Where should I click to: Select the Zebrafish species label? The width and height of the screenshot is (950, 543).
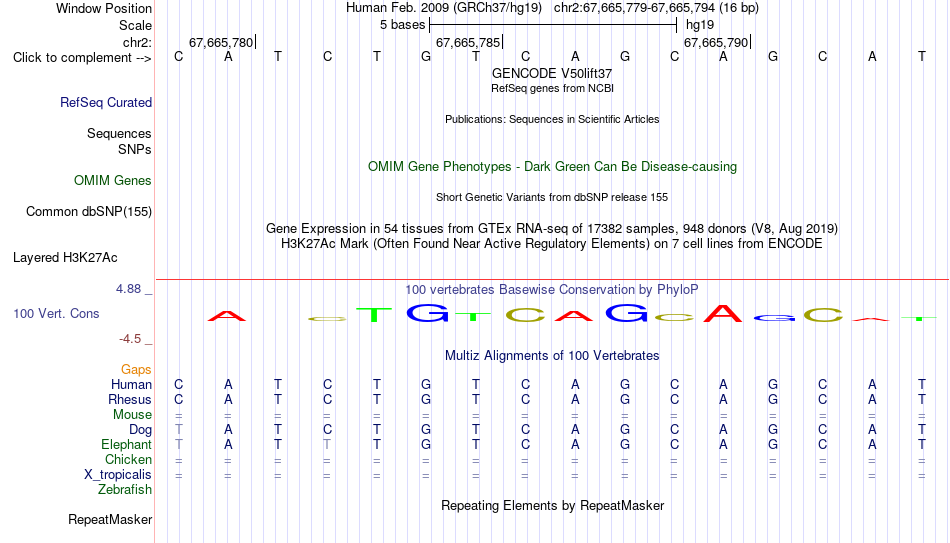point(125,489)
